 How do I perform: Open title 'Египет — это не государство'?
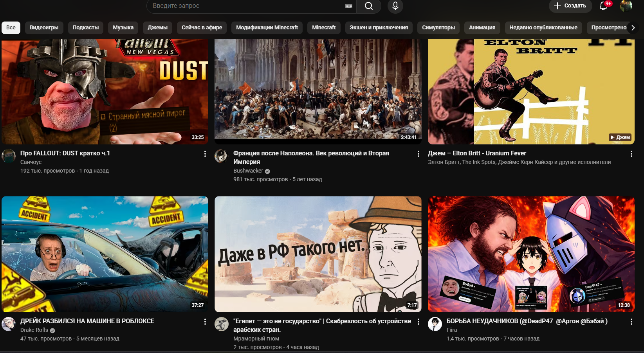coord(322,325)
